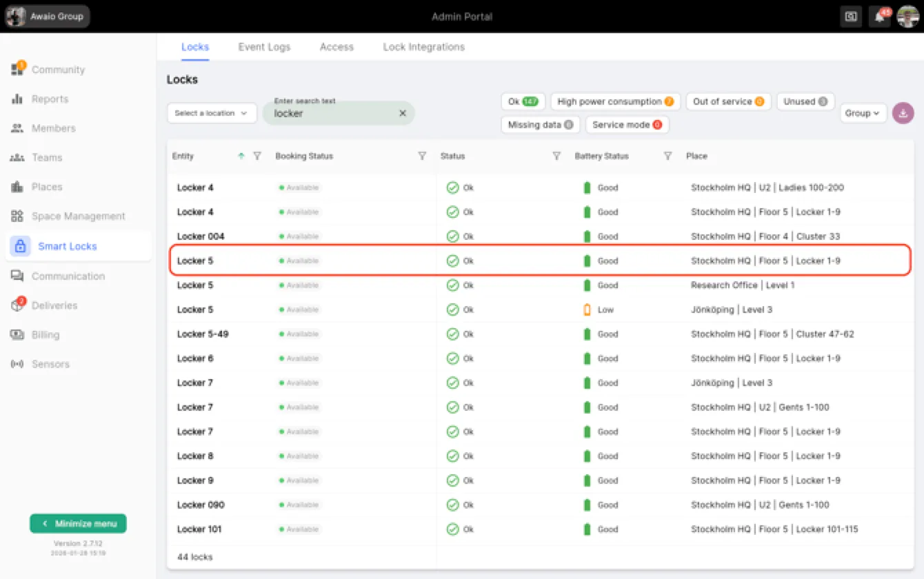The width and height of the screenshot is (924, 579).
Task: Switch to the Access tab
Action: [337, 47]
